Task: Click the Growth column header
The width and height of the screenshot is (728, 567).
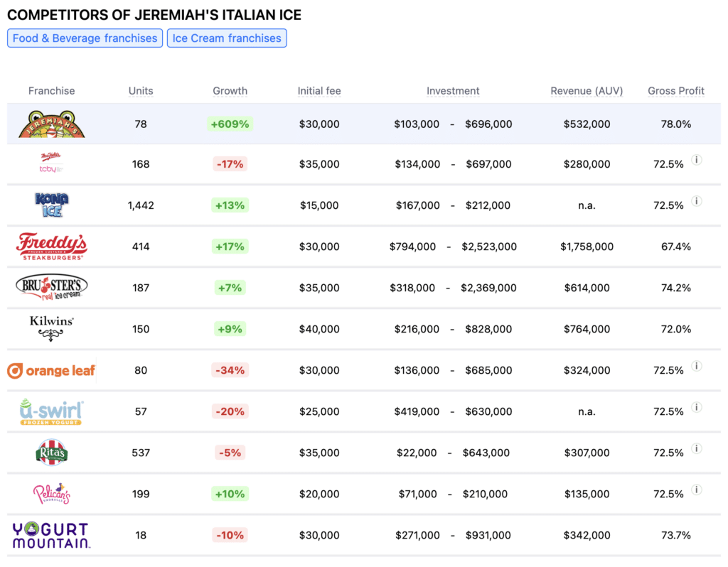Action: tap(230, 90)
